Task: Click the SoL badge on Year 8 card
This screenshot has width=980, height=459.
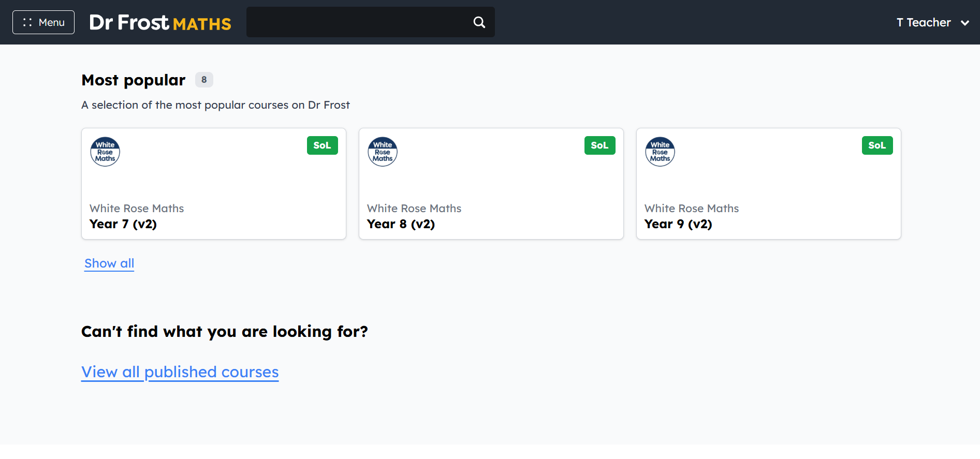Action: click(x=600, y=145)
